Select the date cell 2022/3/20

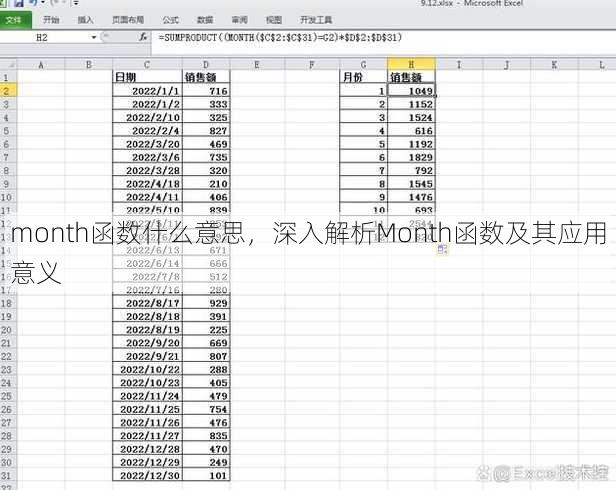pos(147,144)
